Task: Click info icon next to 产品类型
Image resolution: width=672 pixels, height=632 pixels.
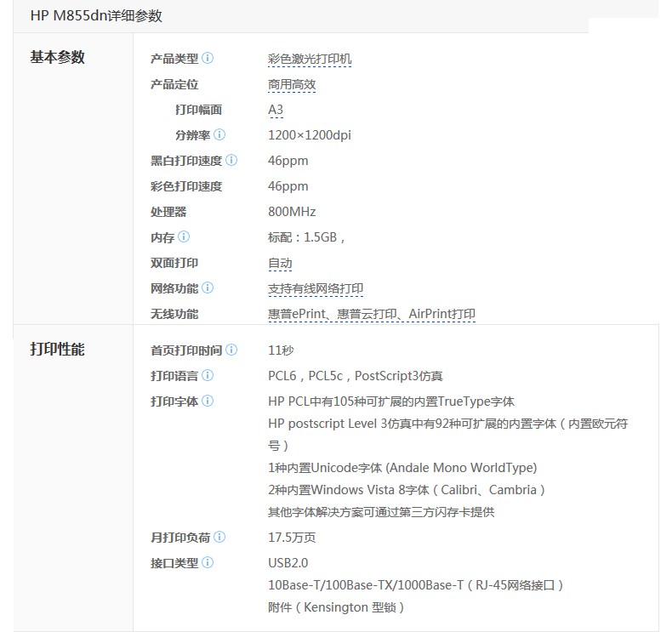Action: [208, 58]
